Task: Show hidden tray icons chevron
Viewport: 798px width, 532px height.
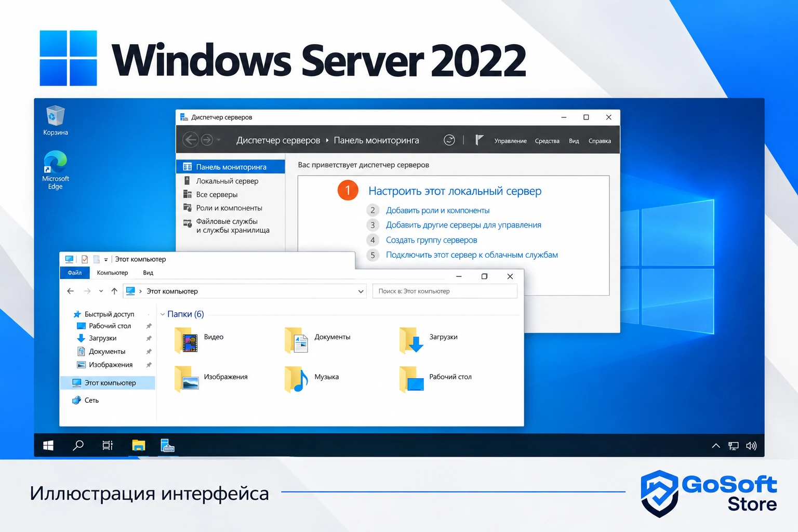Action: click(x=716, y=446)
